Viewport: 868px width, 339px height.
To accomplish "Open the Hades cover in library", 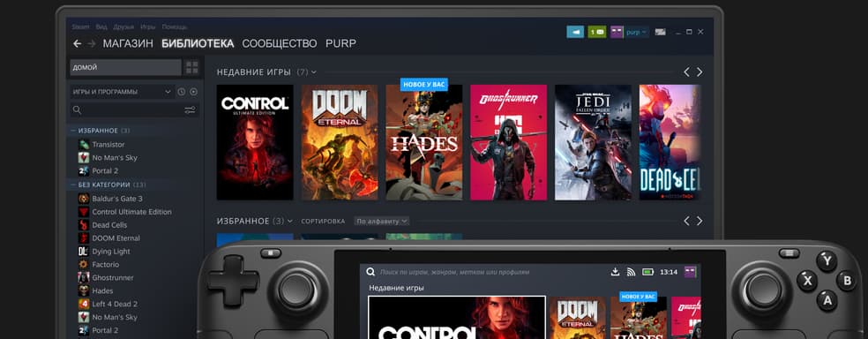I will point(424,142).
